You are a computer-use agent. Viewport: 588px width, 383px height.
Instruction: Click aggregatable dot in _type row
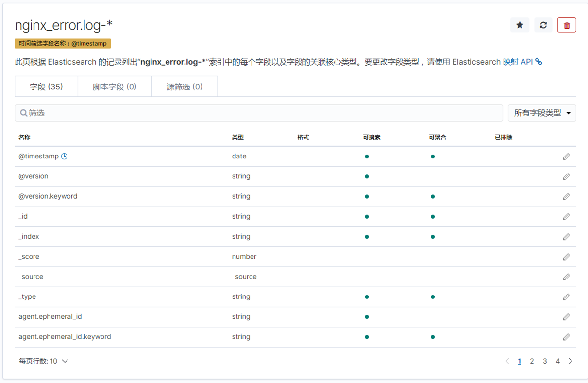pos(433,296)
